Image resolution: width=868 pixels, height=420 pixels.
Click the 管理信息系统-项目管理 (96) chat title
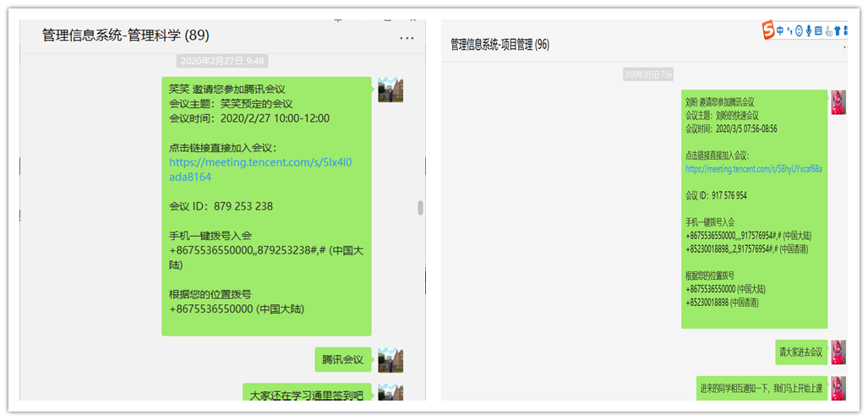(x=500, y=45)
